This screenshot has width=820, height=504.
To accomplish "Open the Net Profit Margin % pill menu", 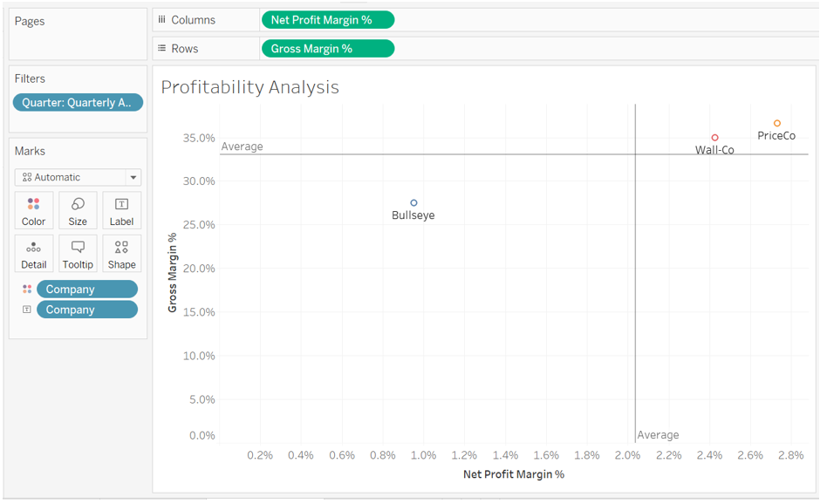I will tap(327, 19).
